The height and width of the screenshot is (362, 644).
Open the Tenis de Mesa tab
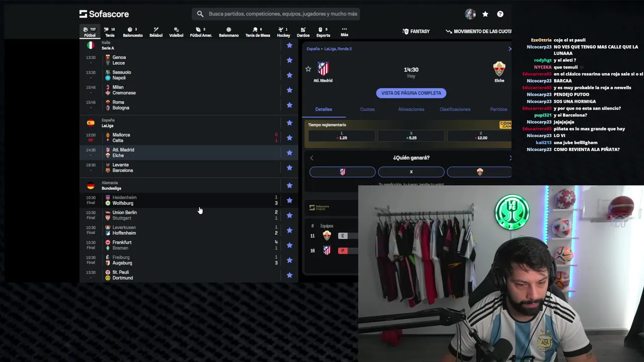tap(258, 32)
